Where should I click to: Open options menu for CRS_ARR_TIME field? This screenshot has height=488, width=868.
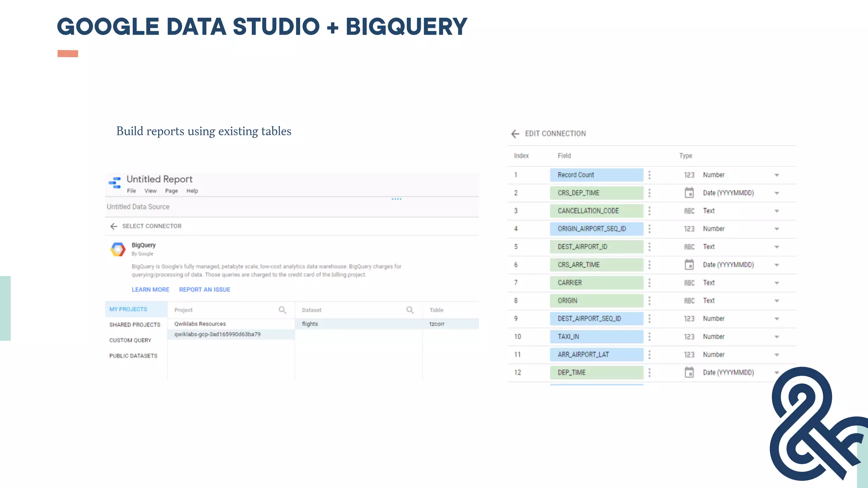pos(649,265)
